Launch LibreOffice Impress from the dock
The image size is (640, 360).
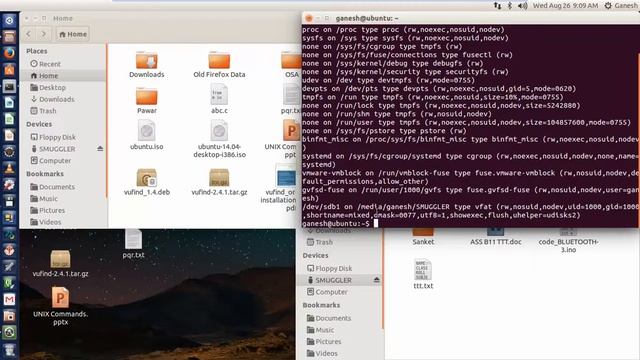point(9,135)
